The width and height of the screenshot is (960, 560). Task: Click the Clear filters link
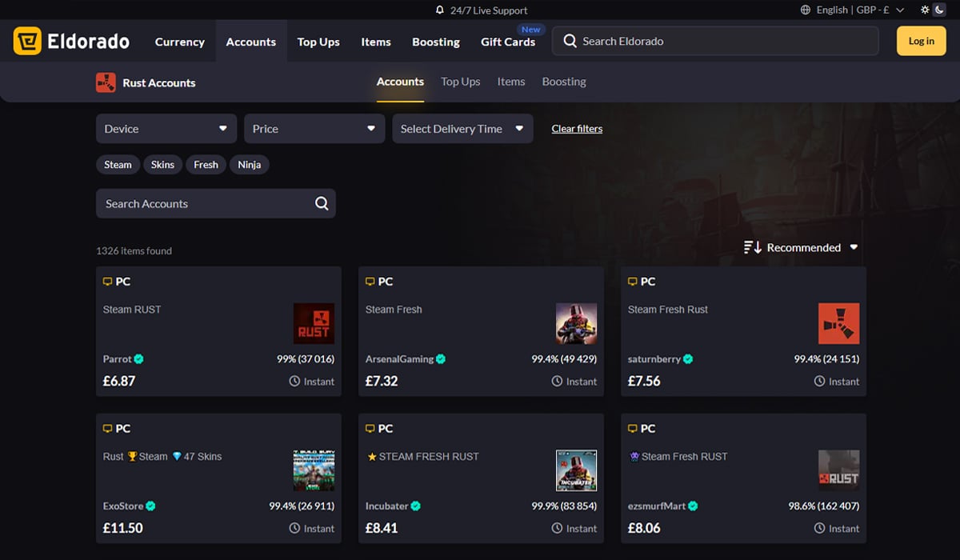(577, 128)
